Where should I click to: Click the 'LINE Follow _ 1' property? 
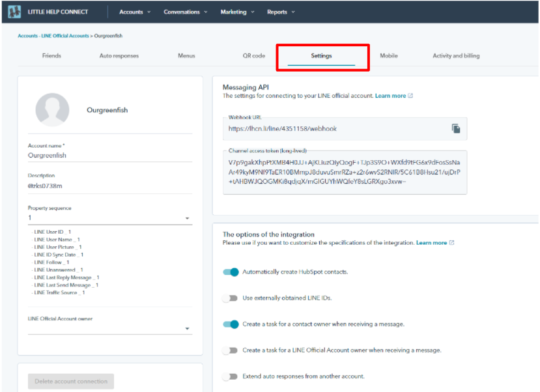click(x=51, y=262)
